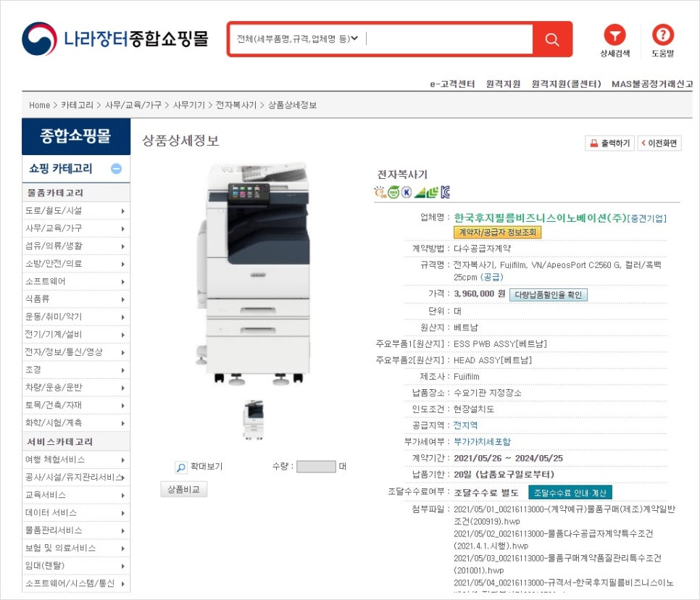Click 조달수수료 안내·계산 button
Image resolution: width=700 pixels, height=600 pixels.
tap(570, 493)
